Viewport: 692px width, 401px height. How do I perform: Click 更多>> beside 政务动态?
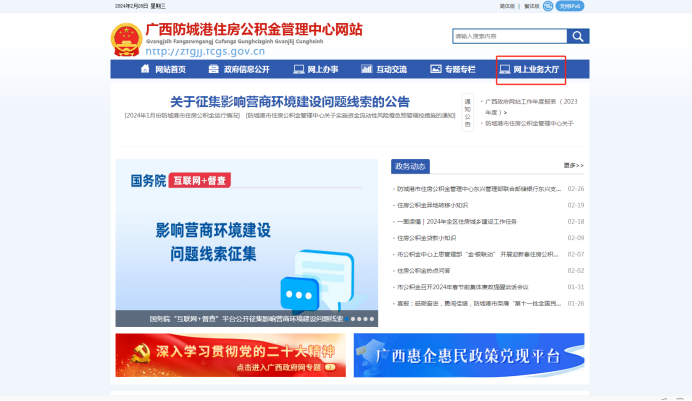[573, 165]
